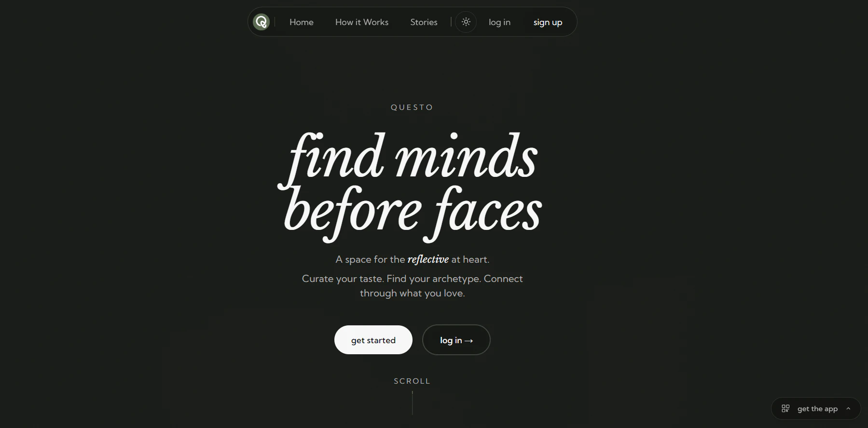Click the Curate your taste paragraph
This screenshot has width=868, height=428.
[413, 286]
